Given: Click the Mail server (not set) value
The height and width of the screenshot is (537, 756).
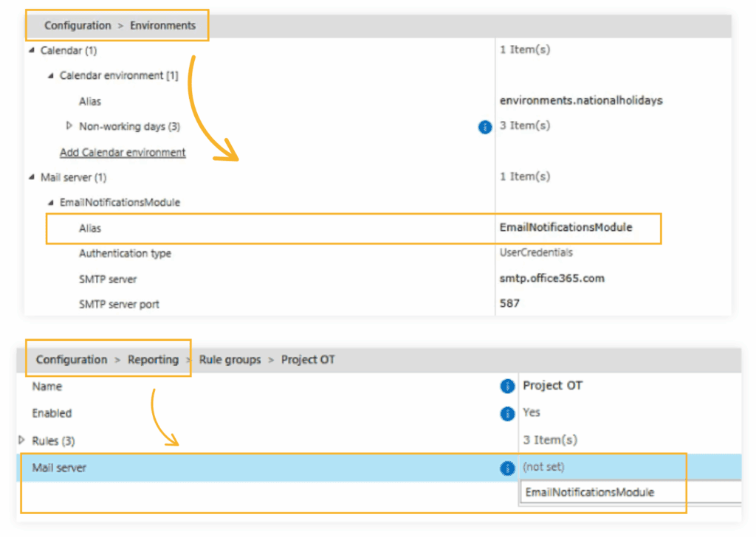Looking at the screenshot, I should (543, 468).
